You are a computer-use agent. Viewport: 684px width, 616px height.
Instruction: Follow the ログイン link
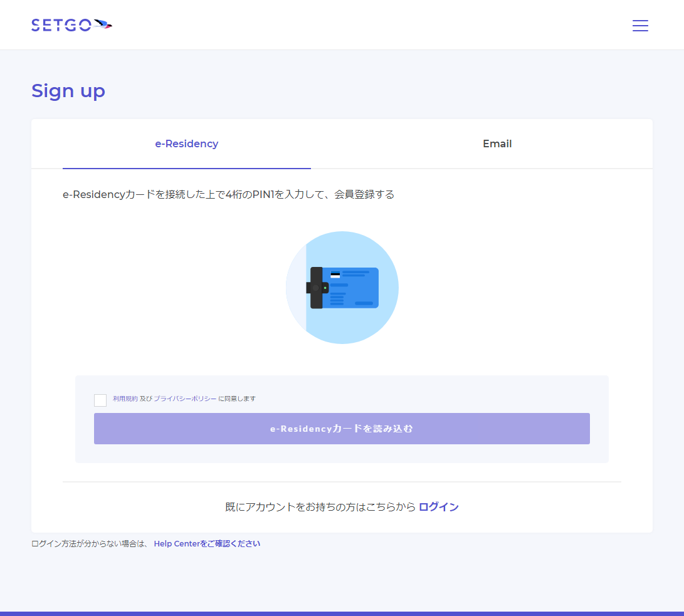coord(438,506)
